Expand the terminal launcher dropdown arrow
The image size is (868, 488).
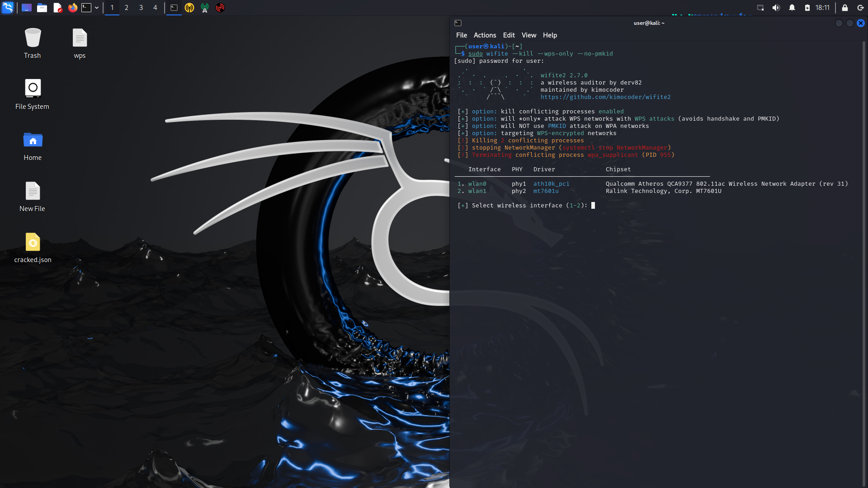[97, 8]
